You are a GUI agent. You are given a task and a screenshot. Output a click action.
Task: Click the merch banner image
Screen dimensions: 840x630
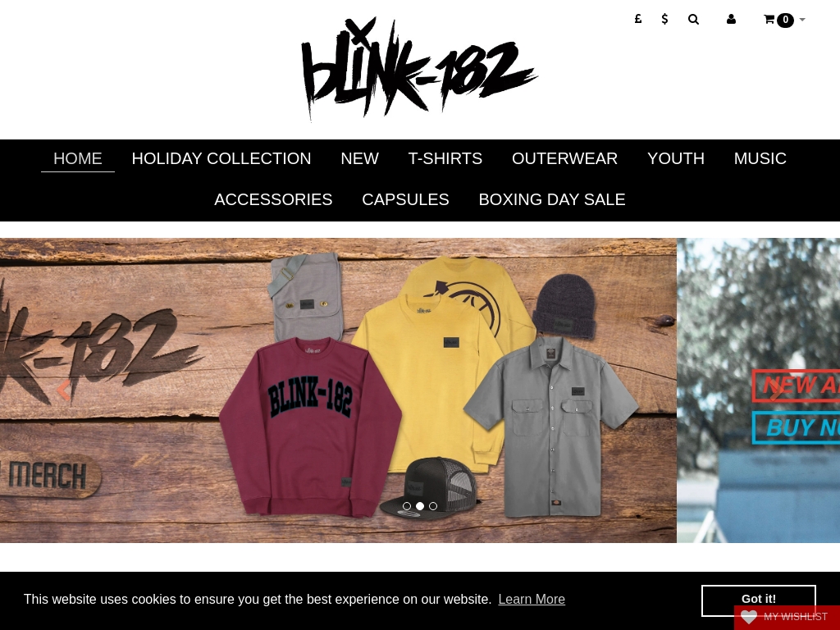(x=338, y=390)
